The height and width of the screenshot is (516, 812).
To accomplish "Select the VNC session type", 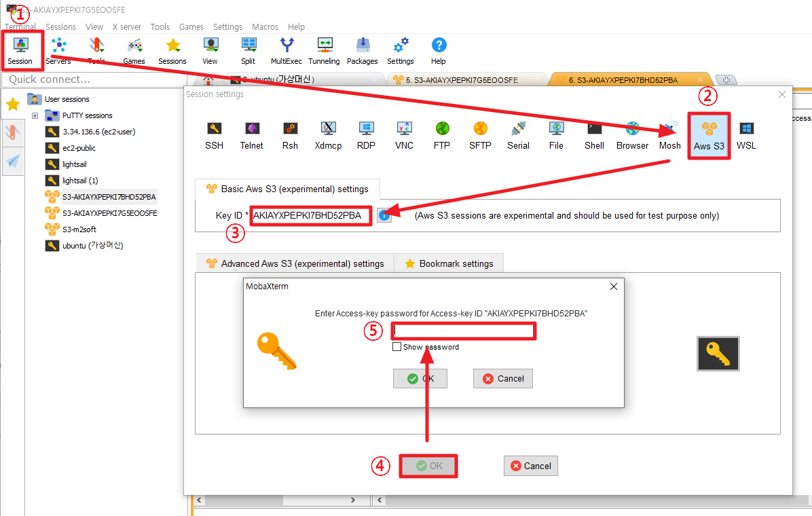I will pyautogui.click(x=405, y=136).
